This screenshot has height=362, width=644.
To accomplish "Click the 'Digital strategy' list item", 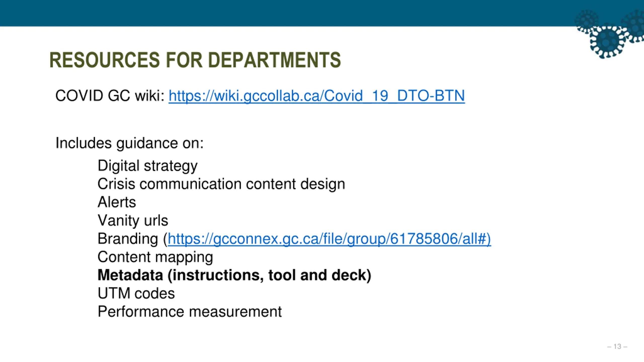I will [147, 166].
